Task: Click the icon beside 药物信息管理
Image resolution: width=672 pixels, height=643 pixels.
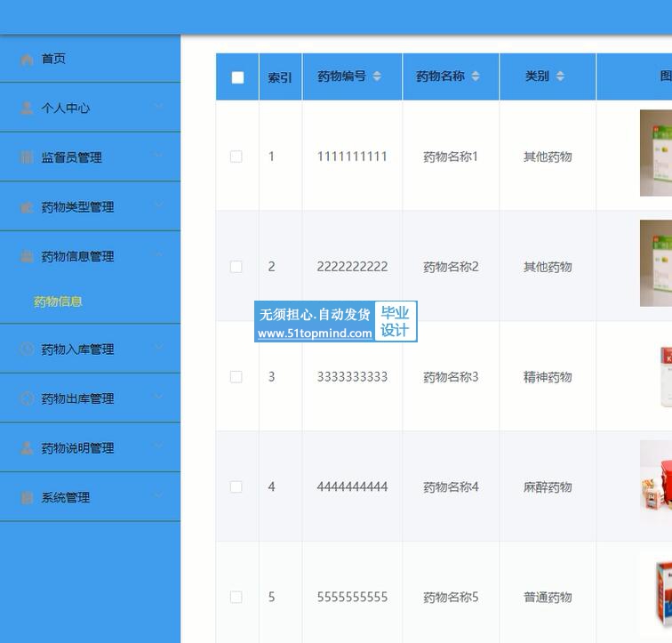Action: (x=27, y=256)
